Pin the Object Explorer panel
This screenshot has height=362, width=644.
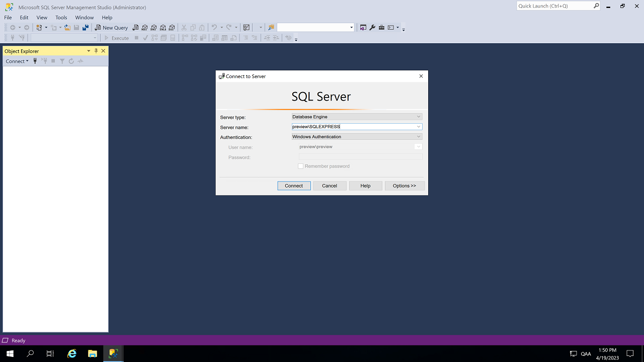96,51
